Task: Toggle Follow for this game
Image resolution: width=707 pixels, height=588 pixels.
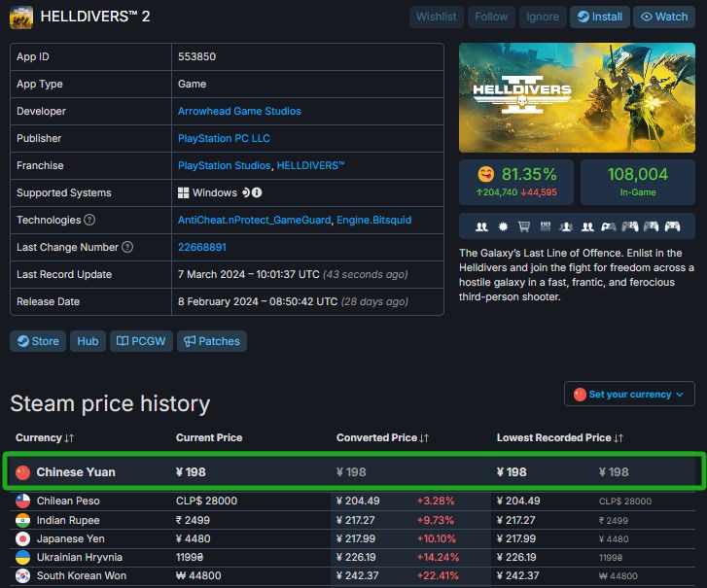Action: pyautogui.click(x=491, y=17)
